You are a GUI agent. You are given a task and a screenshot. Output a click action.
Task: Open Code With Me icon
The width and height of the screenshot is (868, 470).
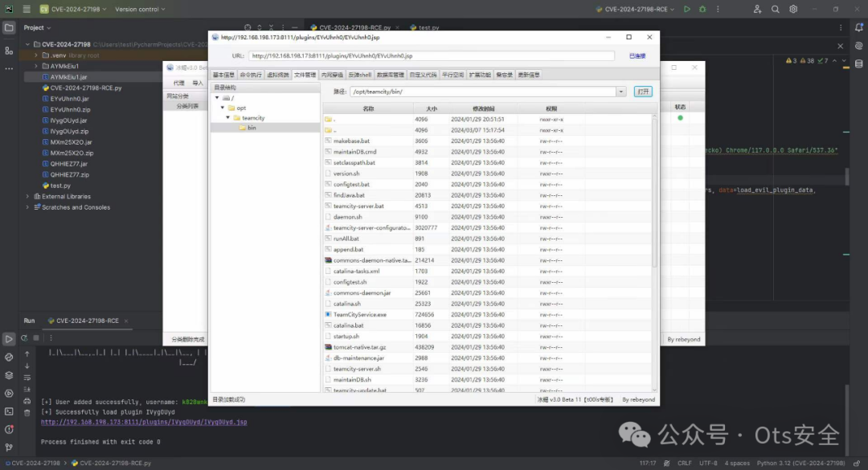757,9
